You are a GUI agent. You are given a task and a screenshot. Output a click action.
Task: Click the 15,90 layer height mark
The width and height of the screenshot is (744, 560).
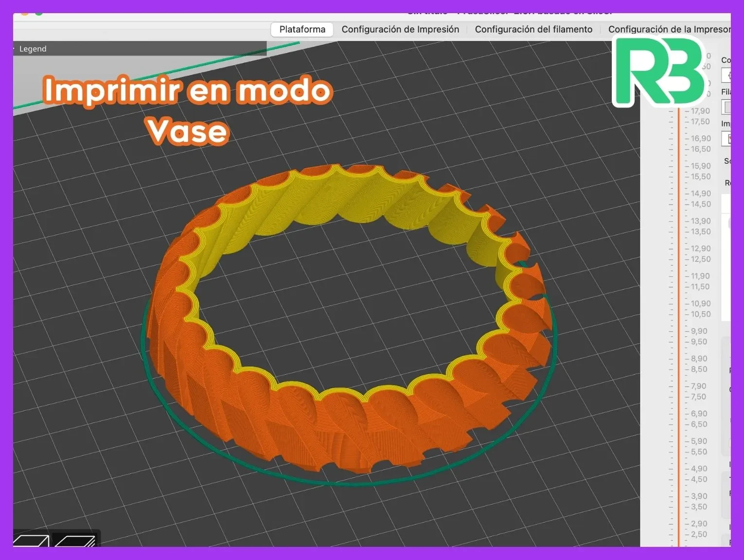click(x=701, y=166)
